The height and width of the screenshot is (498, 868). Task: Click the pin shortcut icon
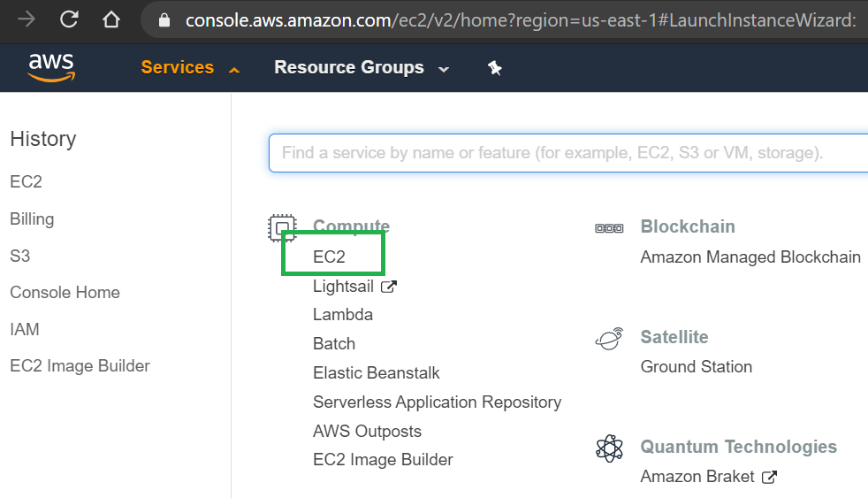[x=495, y=68]
